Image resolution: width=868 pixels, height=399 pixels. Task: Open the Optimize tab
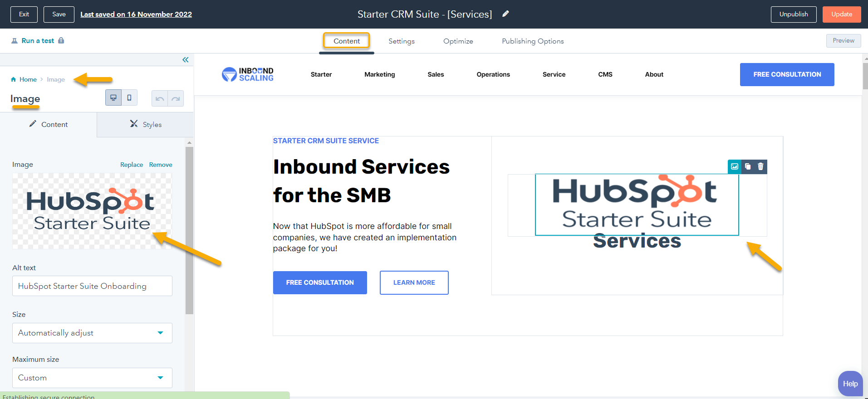[458, 41]
